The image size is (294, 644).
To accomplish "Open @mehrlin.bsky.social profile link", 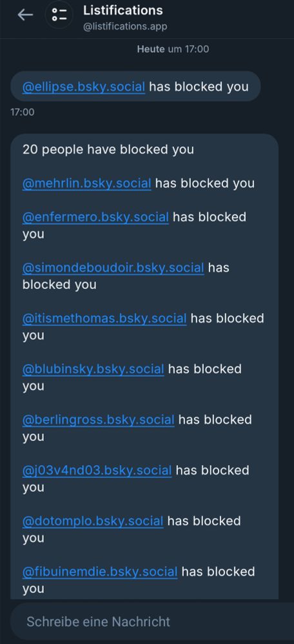I will (x=87, y=183).
